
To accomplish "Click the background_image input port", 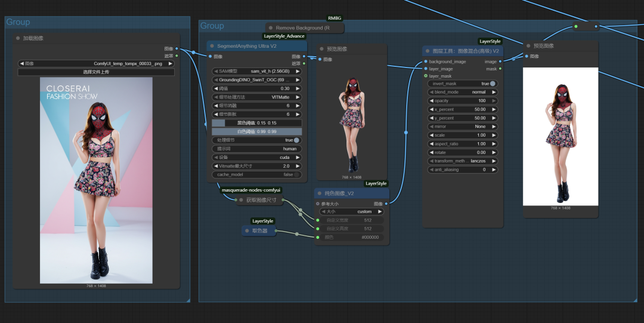I will (x=426, y=61).
